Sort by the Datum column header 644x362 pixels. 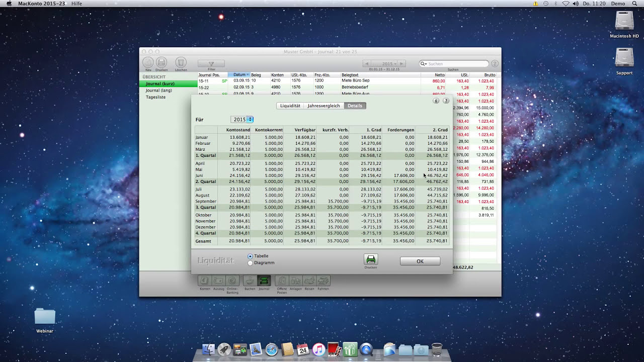pyautogui.click(x=239, y=75)
